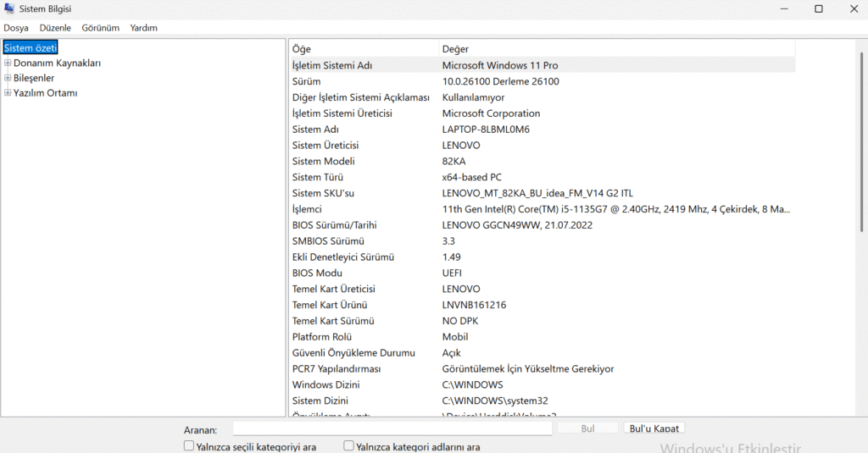Expand the Bileşenler tree node
The width and height of the screenshot is (868, 453).
coord(8,78)
